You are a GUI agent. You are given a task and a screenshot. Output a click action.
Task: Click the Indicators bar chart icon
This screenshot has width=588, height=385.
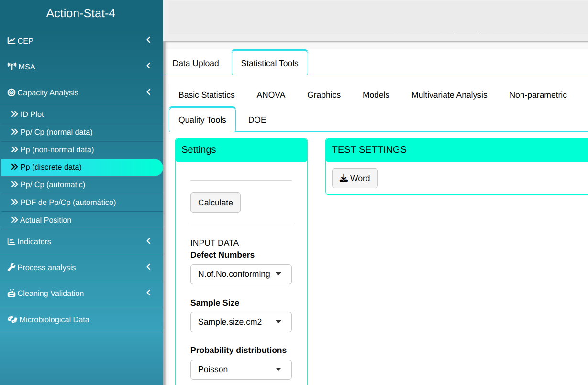point(11,241)
